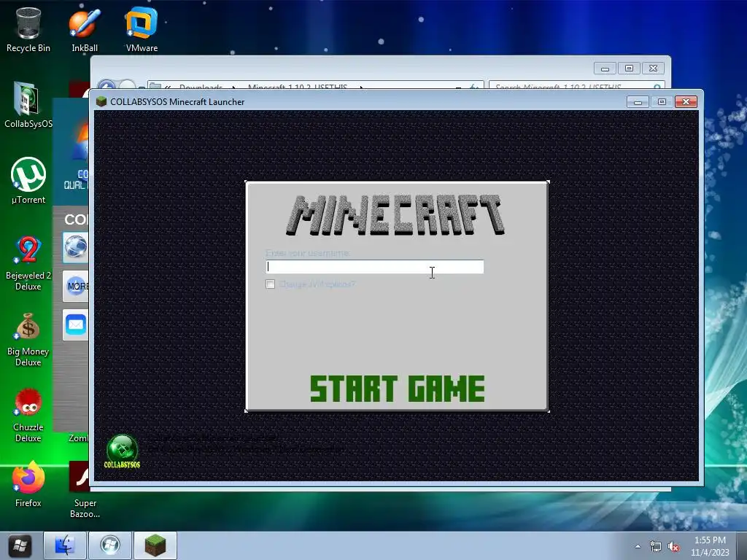Click the Windows orb icon pinned on taskbar
The image size is (747, 560).
coord(110,545)
